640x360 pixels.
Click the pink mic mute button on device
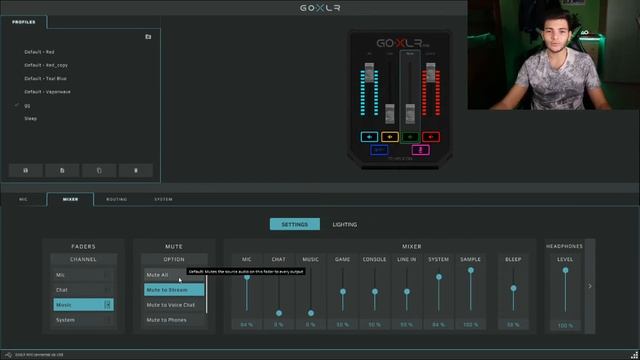point(420,150)
